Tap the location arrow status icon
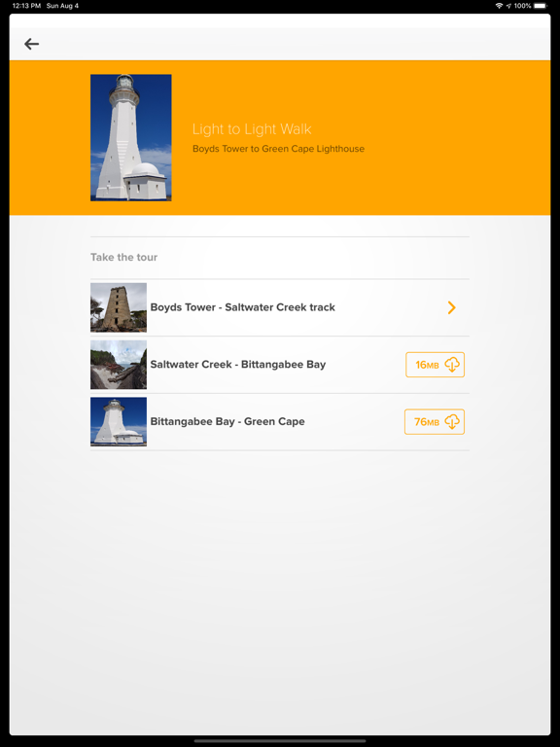The width and height of the screenshot is (560, 747). point(508,6)
